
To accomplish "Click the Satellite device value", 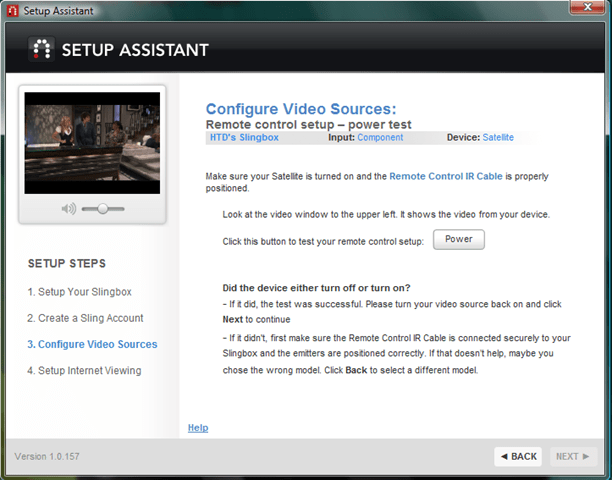I will click(x=498, y=137).
